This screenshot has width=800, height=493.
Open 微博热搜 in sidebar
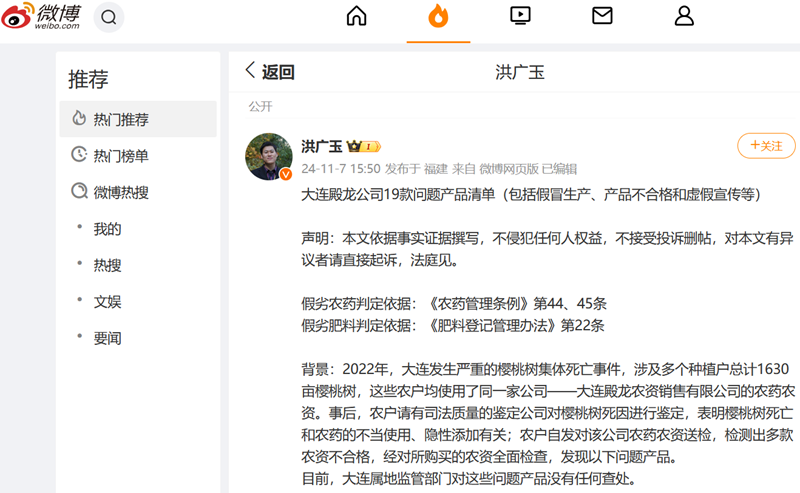[x=121, y=192]
